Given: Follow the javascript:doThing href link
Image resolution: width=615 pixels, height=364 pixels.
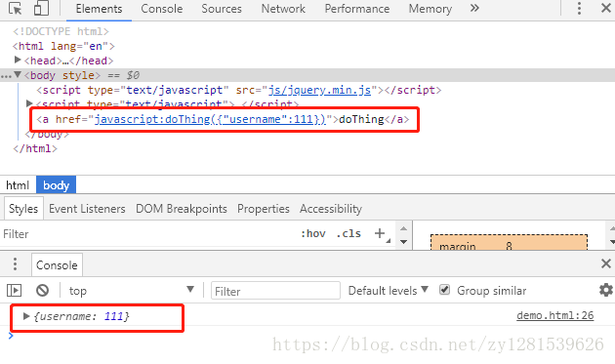Looking at the screenshot, I should 210,119.
